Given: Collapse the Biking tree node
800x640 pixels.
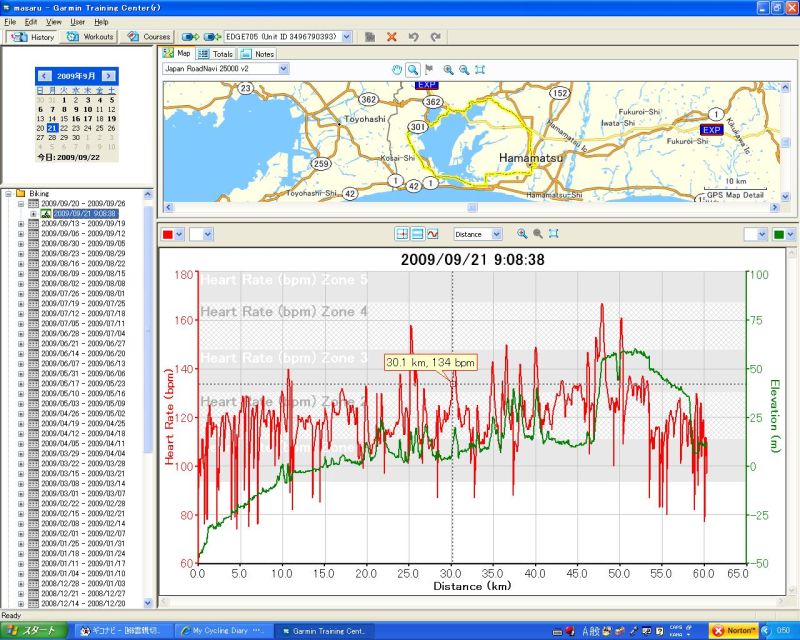Looking at the screenshot, I should click(9, 193).
